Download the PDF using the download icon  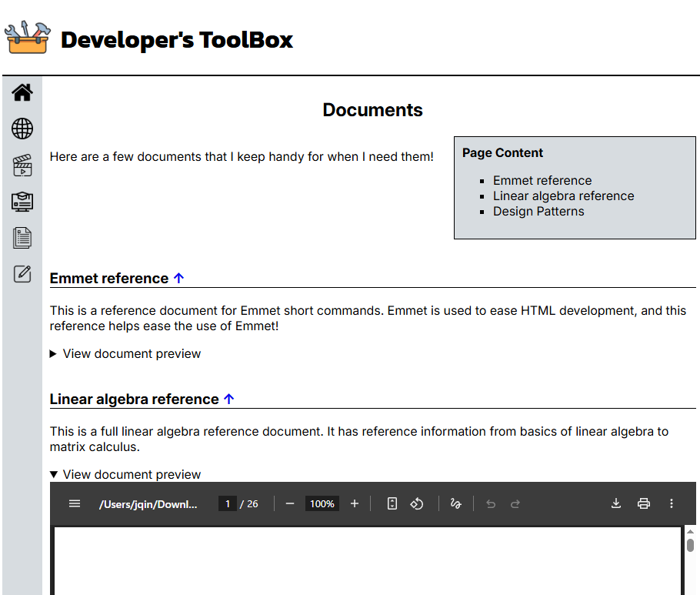click(x=615, y=503)
